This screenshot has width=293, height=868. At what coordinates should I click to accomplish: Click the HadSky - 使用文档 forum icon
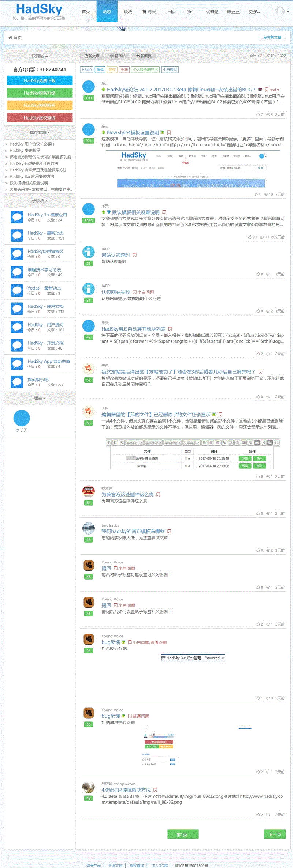coord(17,309)
